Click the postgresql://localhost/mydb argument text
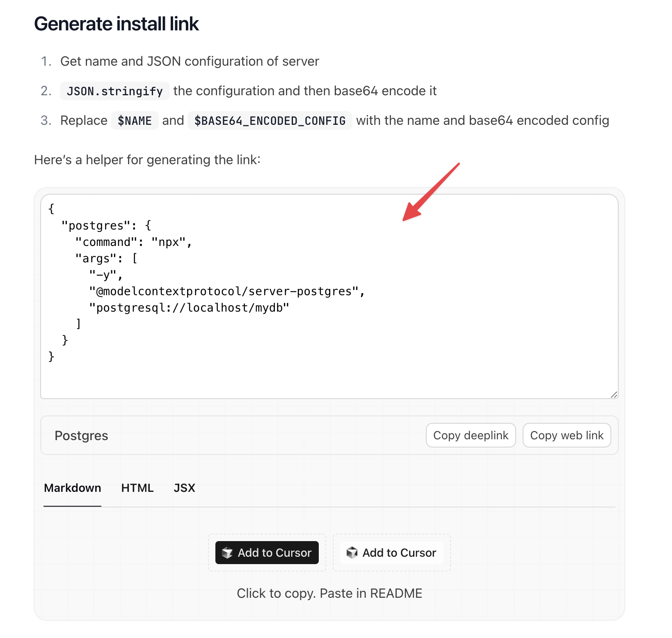Viewport: 672px width, 638px height. pos(190,308)
